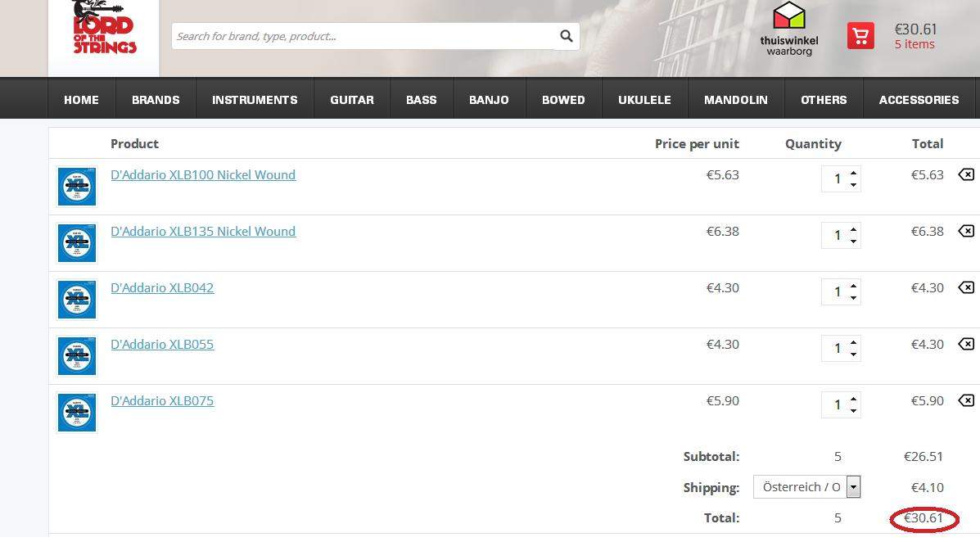
Task: Increase quantity of XLB135 Nickel Wound
Action: [x=853, y=229]
